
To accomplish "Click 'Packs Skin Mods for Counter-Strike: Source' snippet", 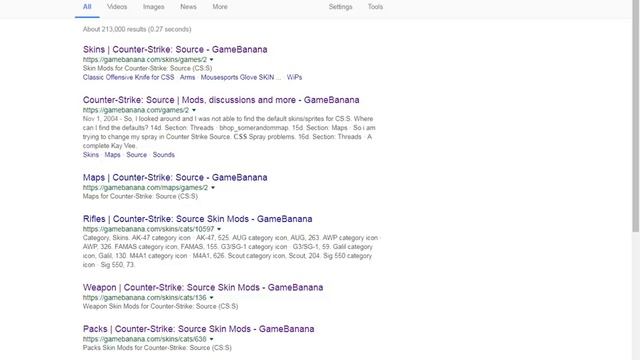I will (157, 348).
